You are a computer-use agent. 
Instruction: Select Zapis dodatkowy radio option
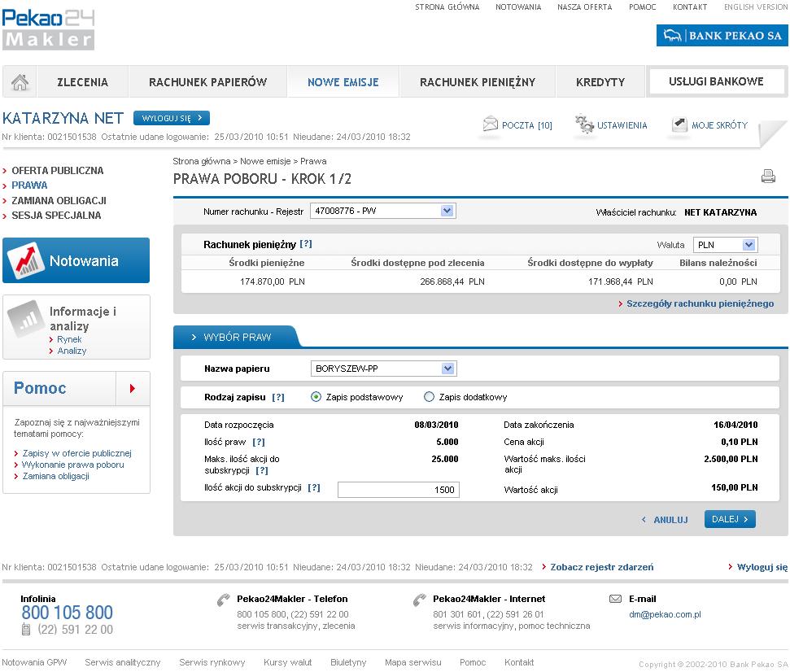(429, 397)
